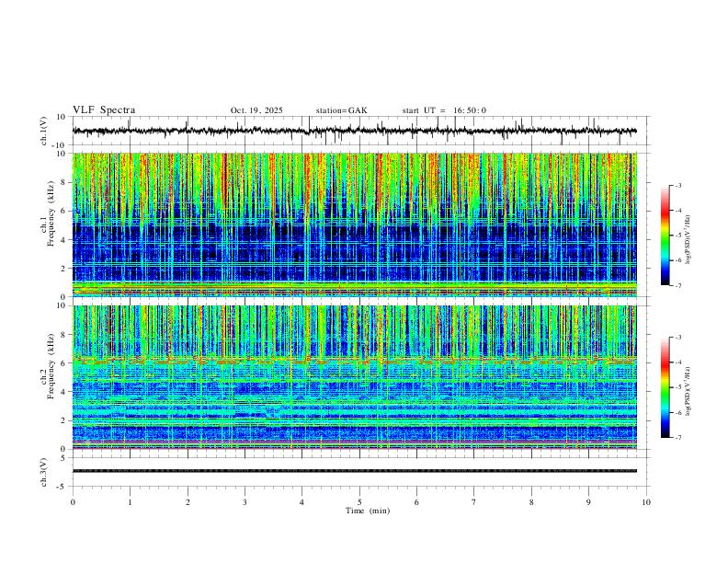Click the ch.1 PSD color scale bar
Screen dimensions: 728x563
tap(665, 236)
